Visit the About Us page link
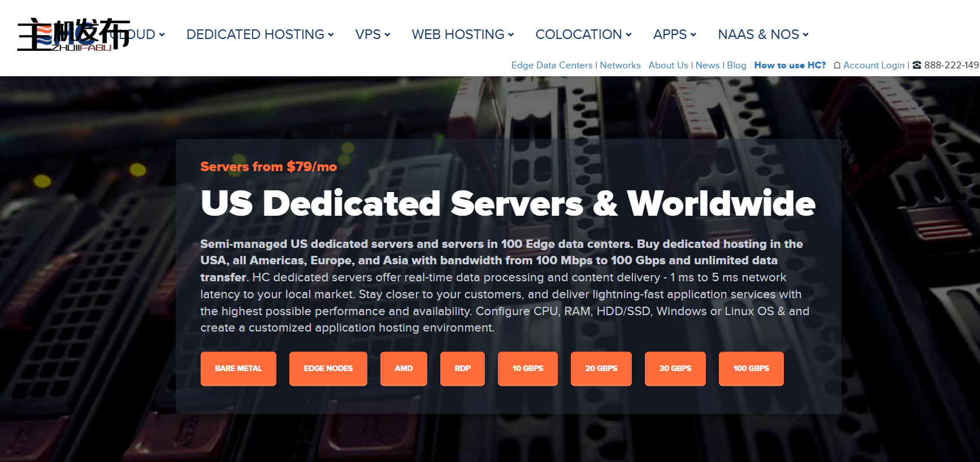 click(x=668, y=66)
